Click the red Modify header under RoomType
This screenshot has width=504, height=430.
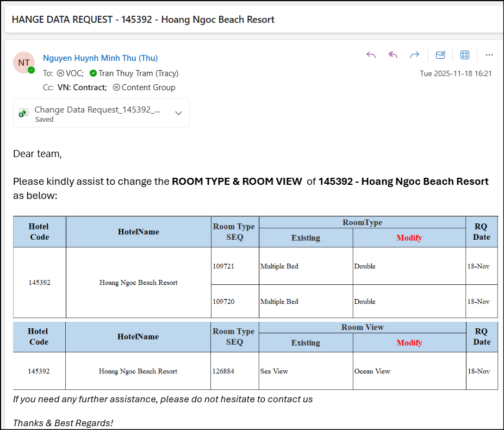pos(409,238)
